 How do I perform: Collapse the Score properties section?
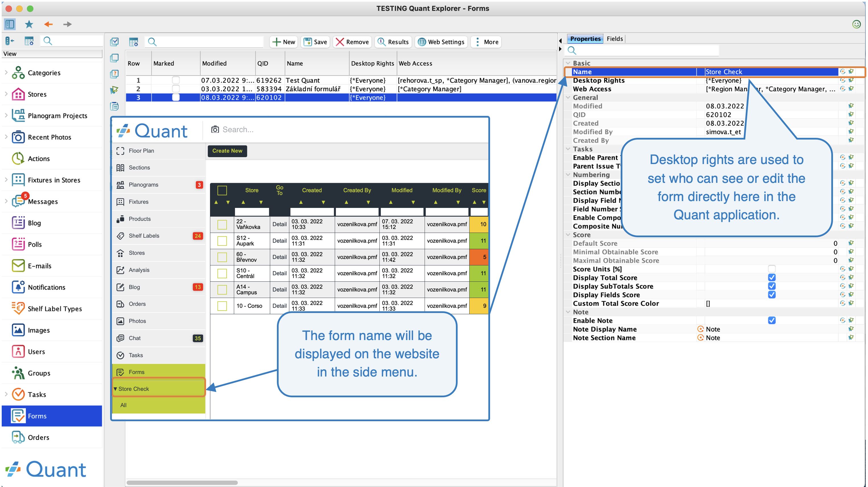[568, 235]
